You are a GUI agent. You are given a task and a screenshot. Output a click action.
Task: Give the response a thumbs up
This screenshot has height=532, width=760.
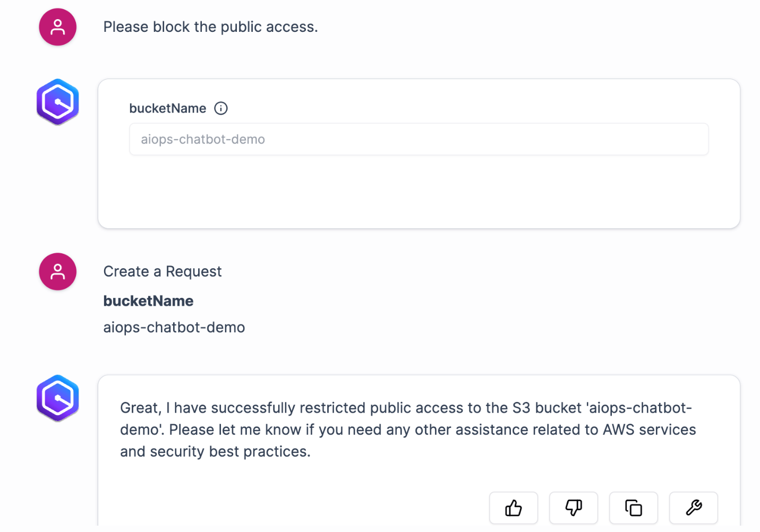pos(513,508)
